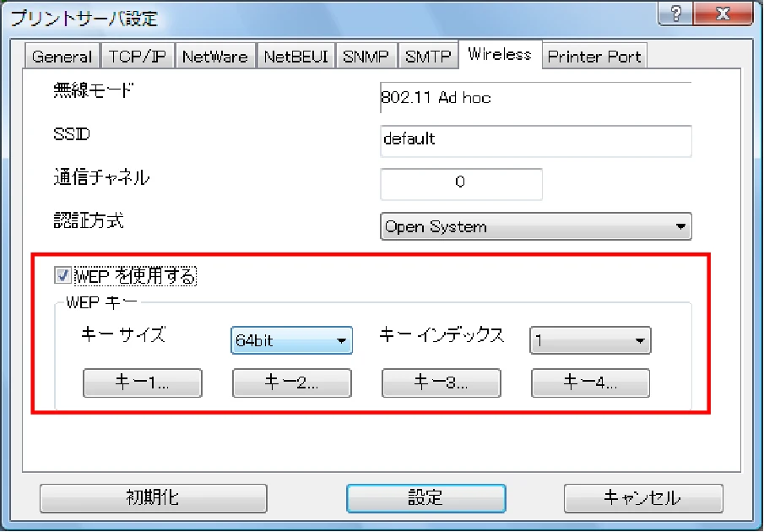Click the help question mark button
764x532 pixels.
click(x=675, y=14)
